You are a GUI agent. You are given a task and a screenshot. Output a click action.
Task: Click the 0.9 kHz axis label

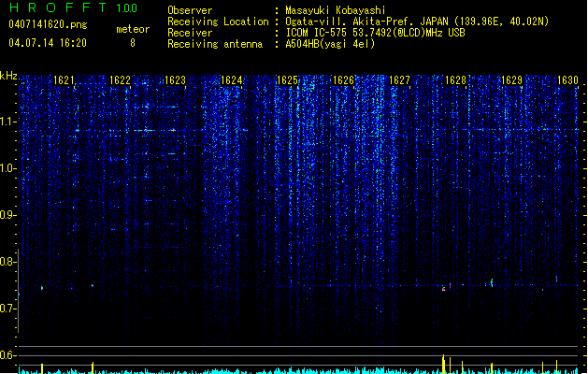pyautogui.click(x=7, y=215)
